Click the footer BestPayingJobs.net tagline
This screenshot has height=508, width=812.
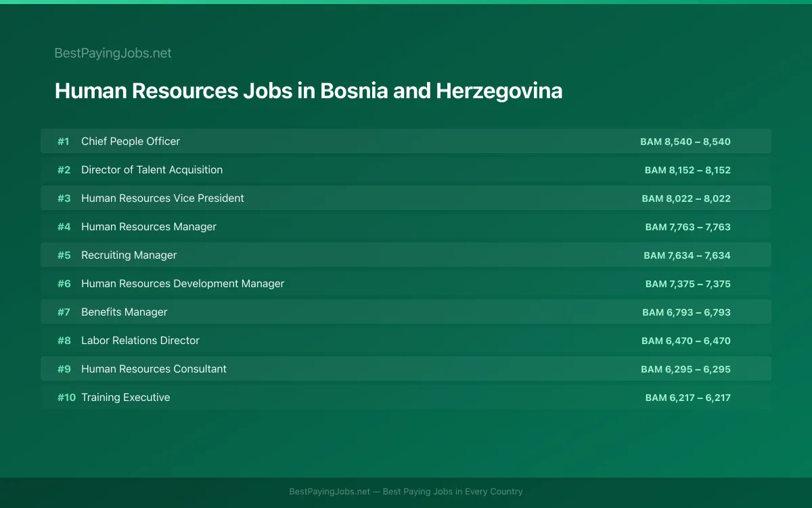[406, 492]
